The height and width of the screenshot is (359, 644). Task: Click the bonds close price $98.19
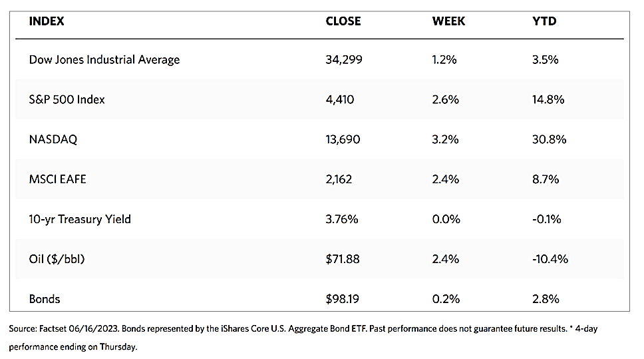coord(343,299)
